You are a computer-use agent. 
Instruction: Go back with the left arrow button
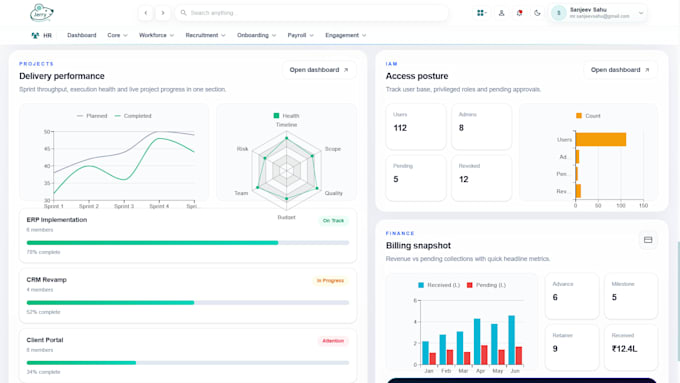coord(146,13)
